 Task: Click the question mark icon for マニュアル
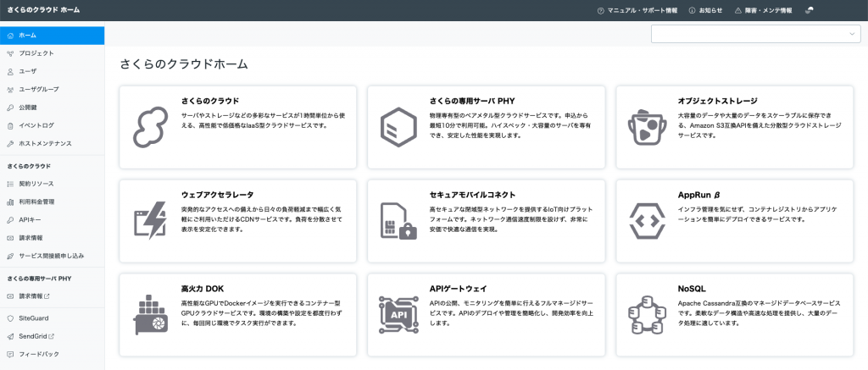[601, 10]
